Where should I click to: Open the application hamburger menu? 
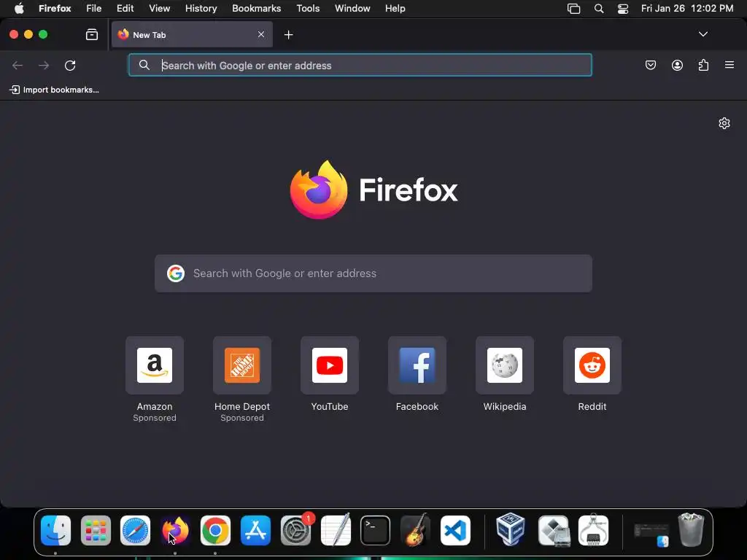click(x=729, y=65)
